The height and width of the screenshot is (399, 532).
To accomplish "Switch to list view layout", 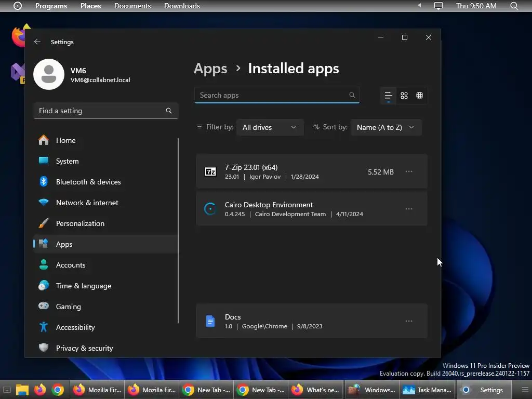I will (x=389, y=96).
